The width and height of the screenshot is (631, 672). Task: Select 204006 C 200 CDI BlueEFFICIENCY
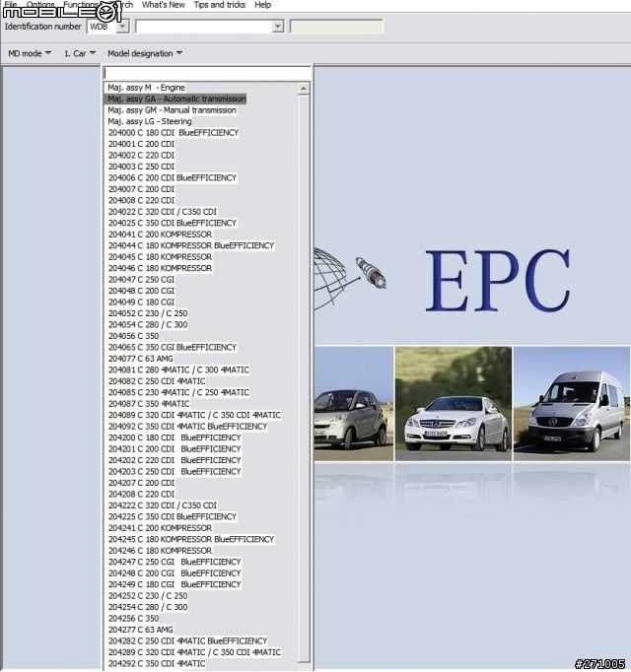coord(173,178)
